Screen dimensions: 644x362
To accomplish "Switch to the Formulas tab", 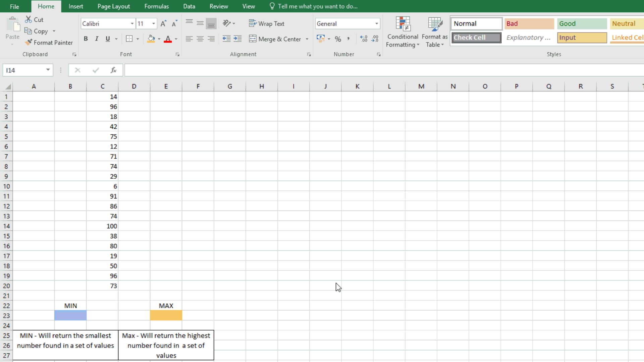I will 156,6.
